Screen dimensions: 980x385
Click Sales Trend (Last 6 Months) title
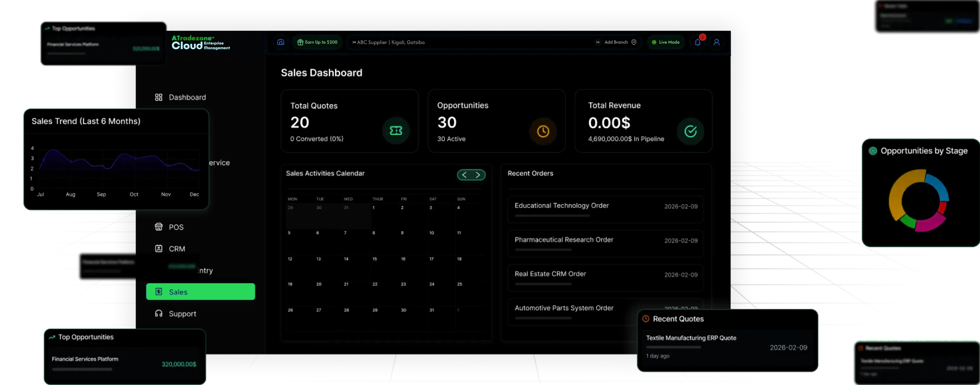point(86,121)
